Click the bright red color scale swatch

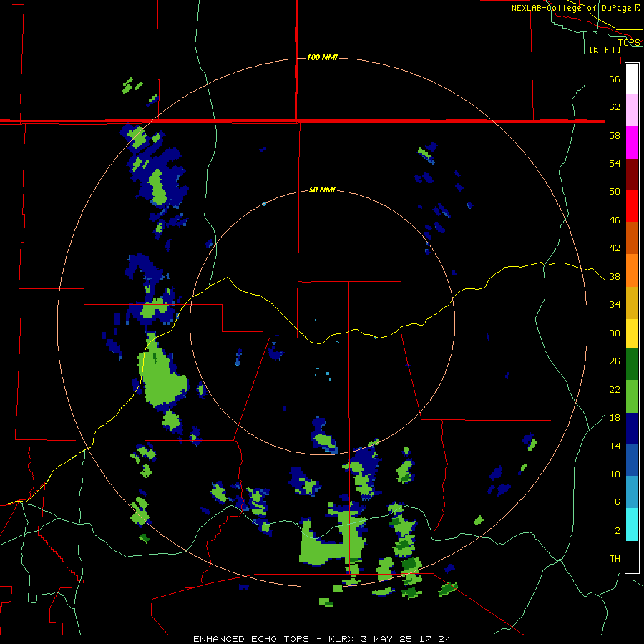(632, 206)
